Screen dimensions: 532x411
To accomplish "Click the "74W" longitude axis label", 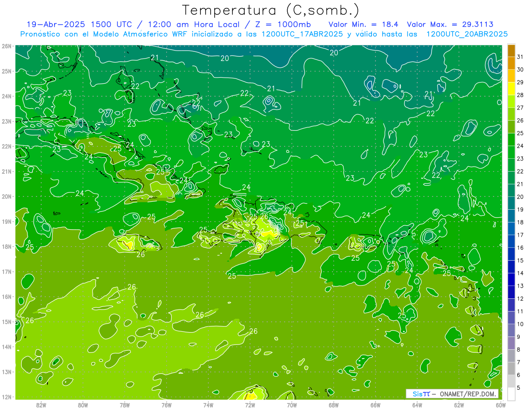I will tap(208, 405).
